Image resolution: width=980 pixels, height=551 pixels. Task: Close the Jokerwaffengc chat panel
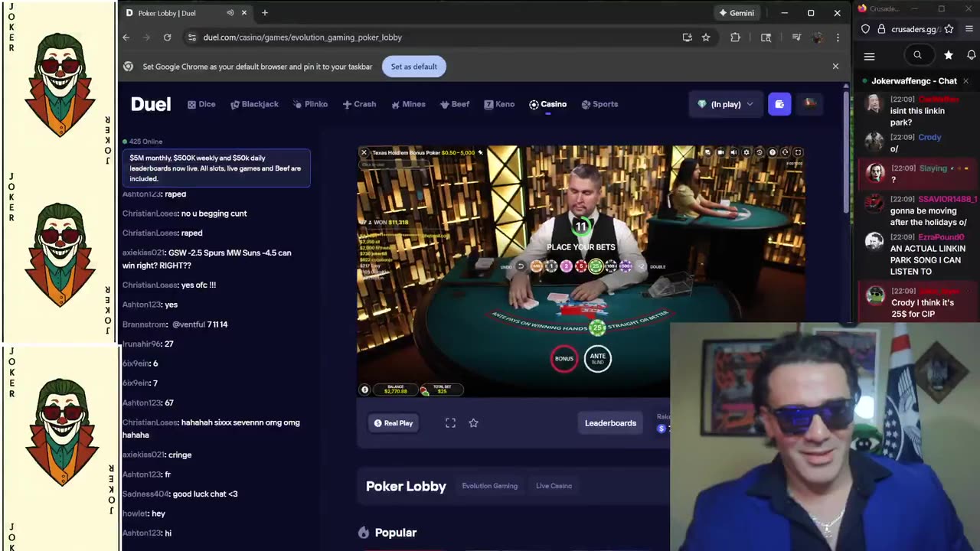tap(965, 81)
